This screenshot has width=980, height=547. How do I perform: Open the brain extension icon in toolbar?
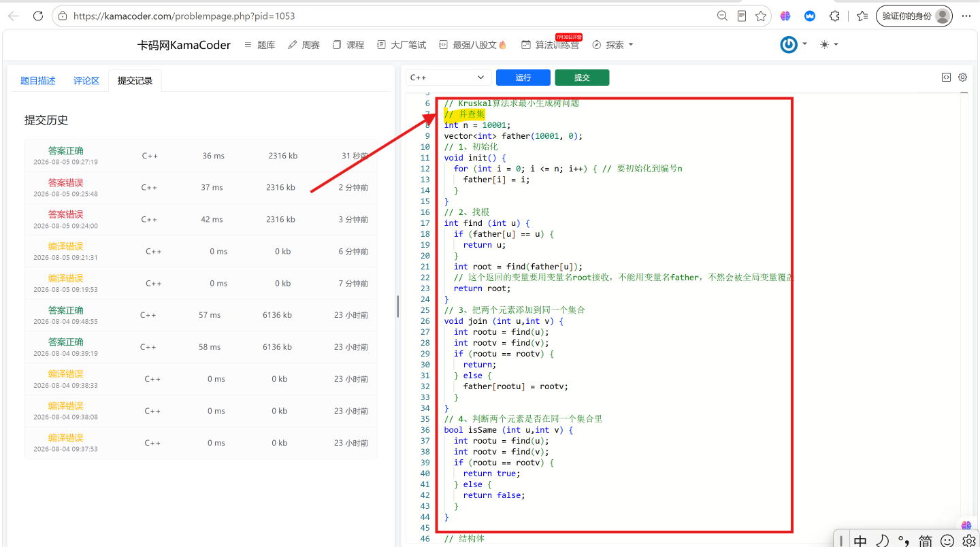785,16
